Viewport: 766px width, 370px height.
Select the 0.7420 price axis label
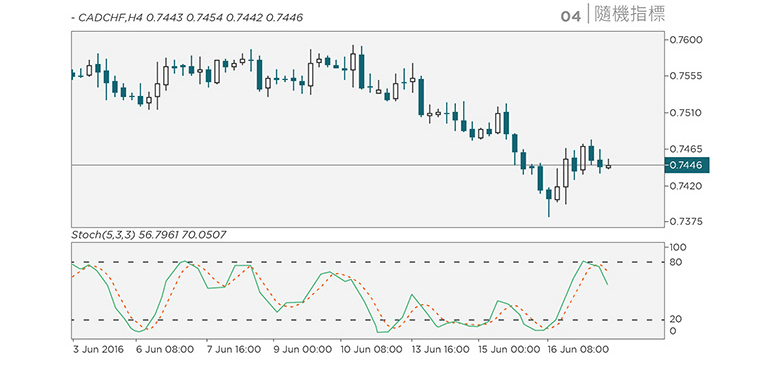(686, 186)
